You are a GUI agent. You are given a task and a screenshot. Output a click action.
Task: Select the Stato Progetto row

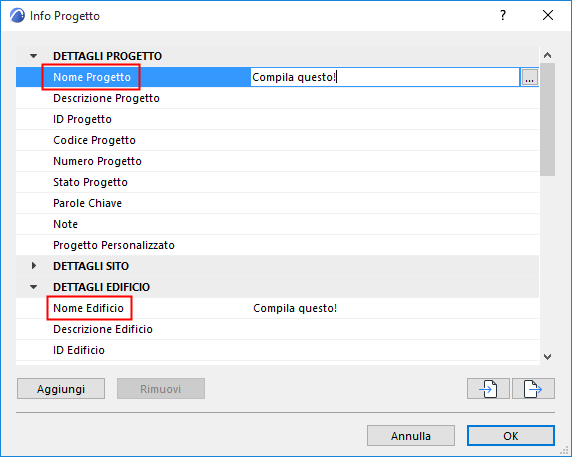click(x=277, y=182)
